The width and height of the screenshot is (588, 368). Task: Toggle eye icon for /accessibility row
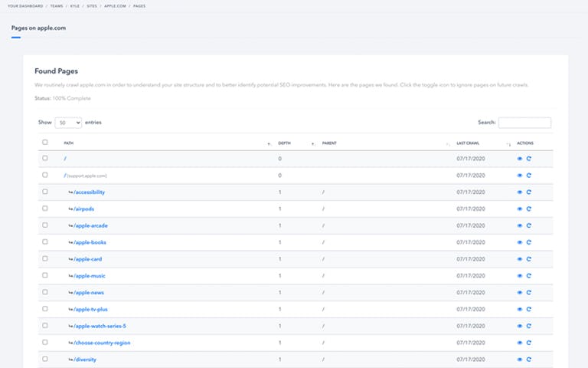520,192
